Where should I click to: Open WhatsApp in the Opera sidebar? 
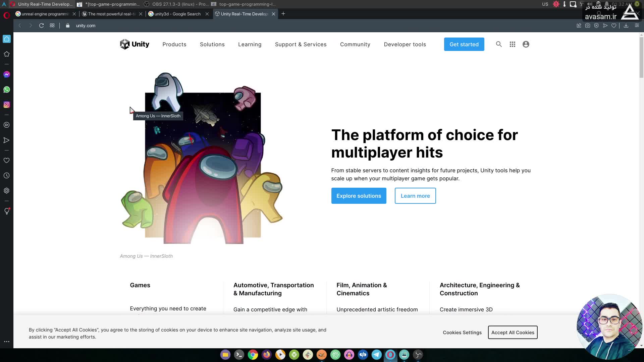[x=7, y=89]
